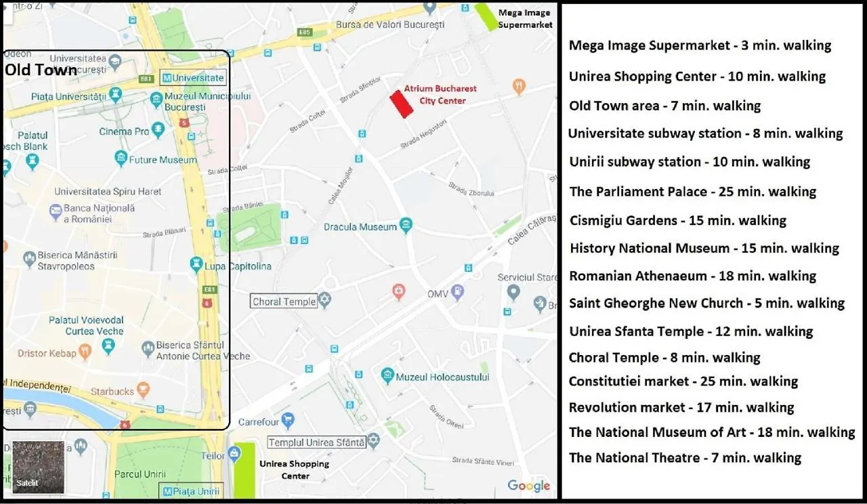Open the Google logo link

(529, 486)
